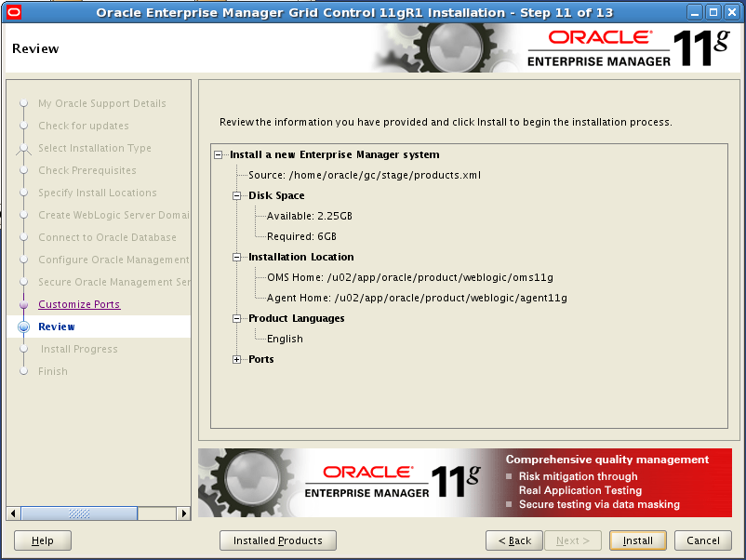This screenshot has width=746, height=560.
Task: Collapse the Installation Location node
Action: point(236,257)
